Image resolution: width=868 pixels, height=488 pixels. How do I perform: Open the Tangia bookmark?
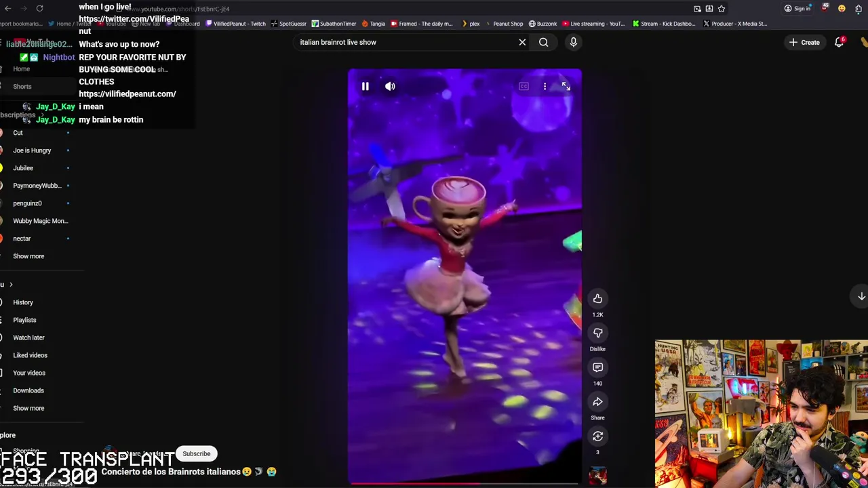coord(373,24)
